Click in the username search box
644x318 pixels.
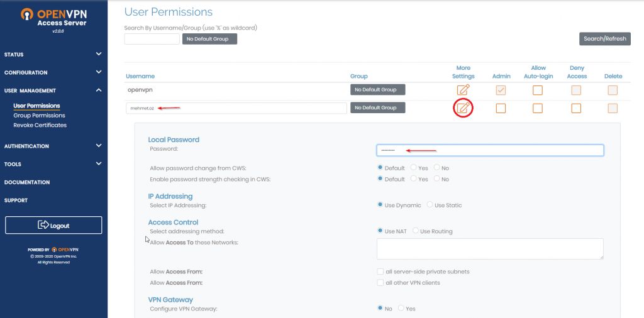point(152,39)
